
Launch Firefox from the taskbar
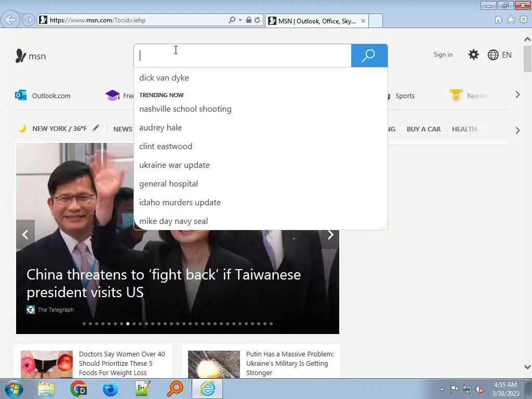[111, 389]
